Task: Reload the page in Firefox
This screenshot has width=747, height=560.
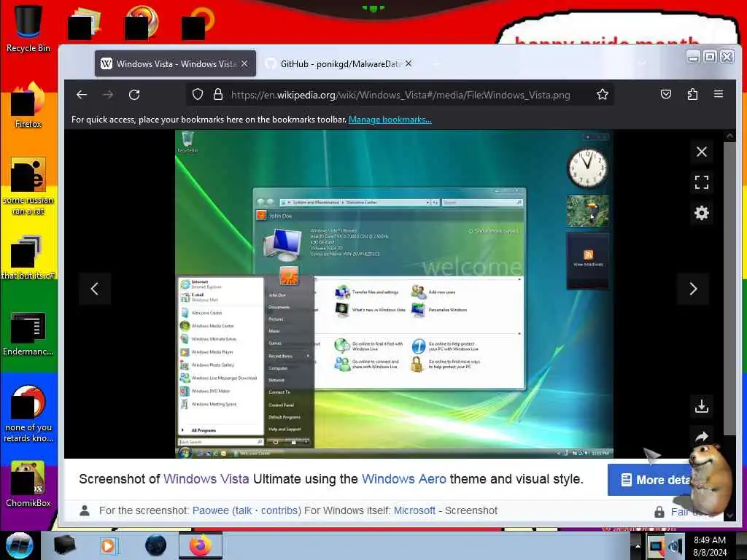Action: [x=134, y=94]
